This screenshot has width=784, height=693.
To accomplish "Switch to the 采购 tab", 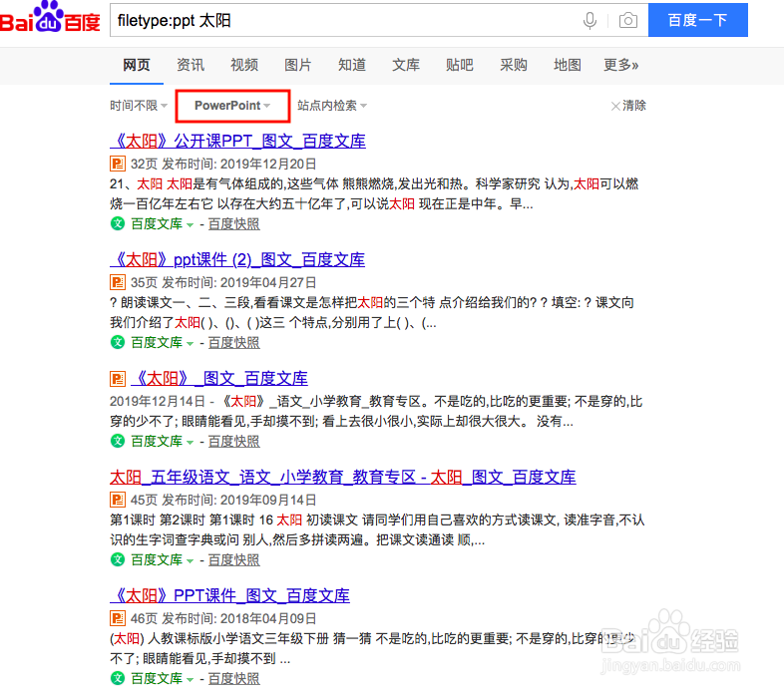I will click(x=514, y=65).
